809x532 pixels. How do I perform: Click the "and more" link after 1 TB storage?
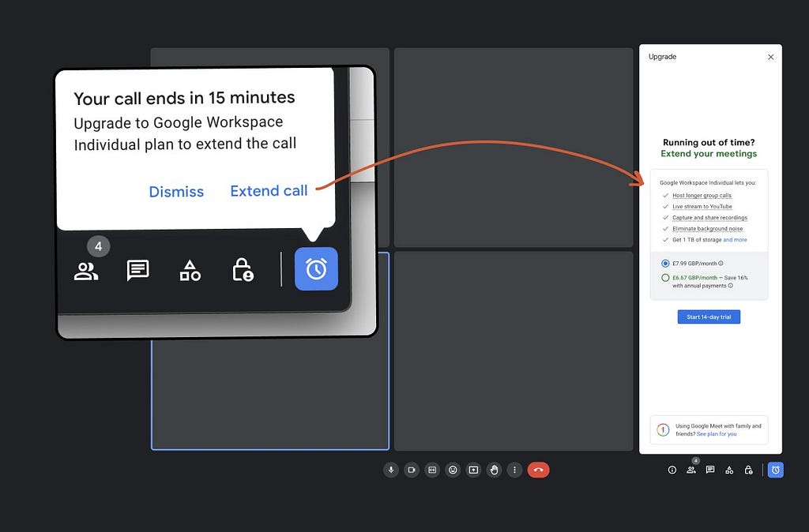point(735,240)
